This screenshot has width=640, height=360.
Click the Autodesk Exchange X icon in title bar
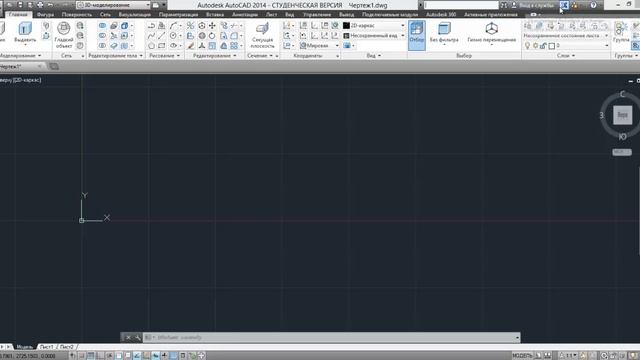pos(564,5)
